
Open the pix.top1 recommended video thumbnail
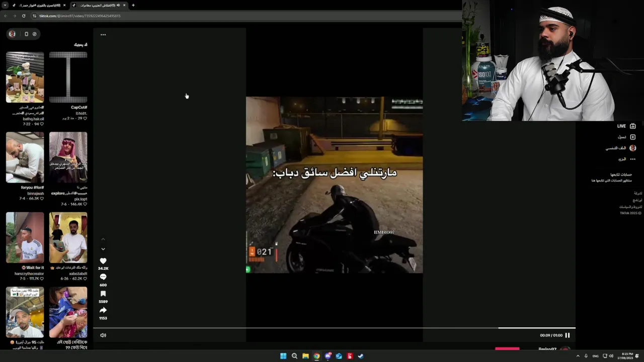point(68,157)
